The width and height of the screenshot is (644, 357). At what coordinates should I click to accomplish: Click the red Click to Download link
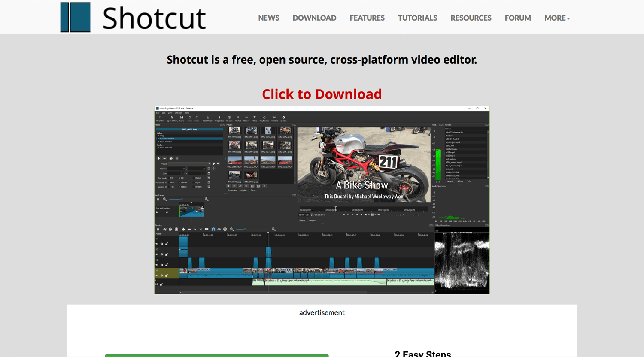click(322, 94)
